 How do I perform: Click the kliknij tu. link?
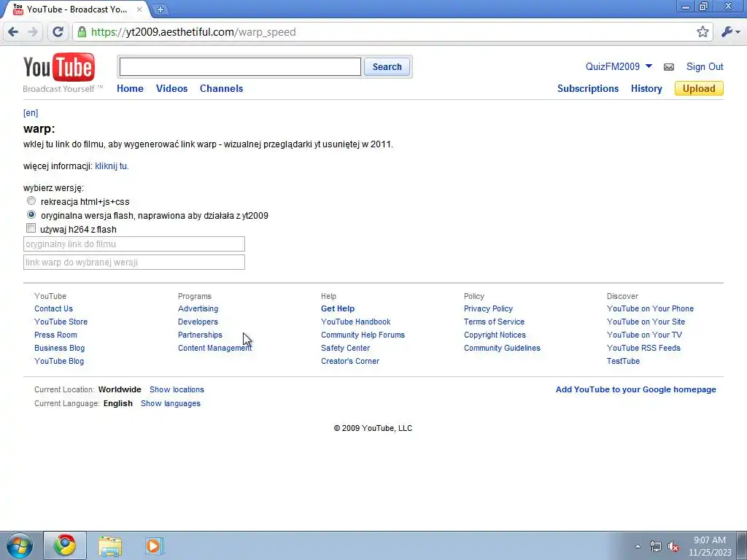112,166
